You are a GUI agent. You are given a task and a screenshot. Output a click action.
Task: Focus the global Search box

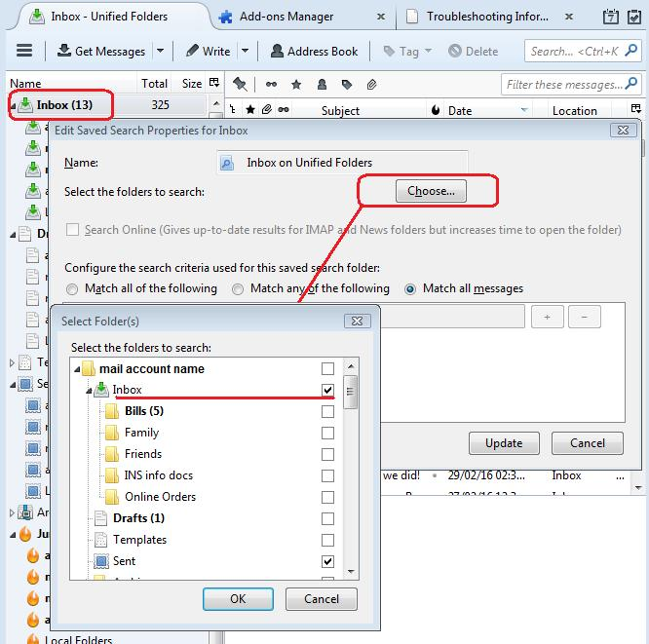(583, 51)
